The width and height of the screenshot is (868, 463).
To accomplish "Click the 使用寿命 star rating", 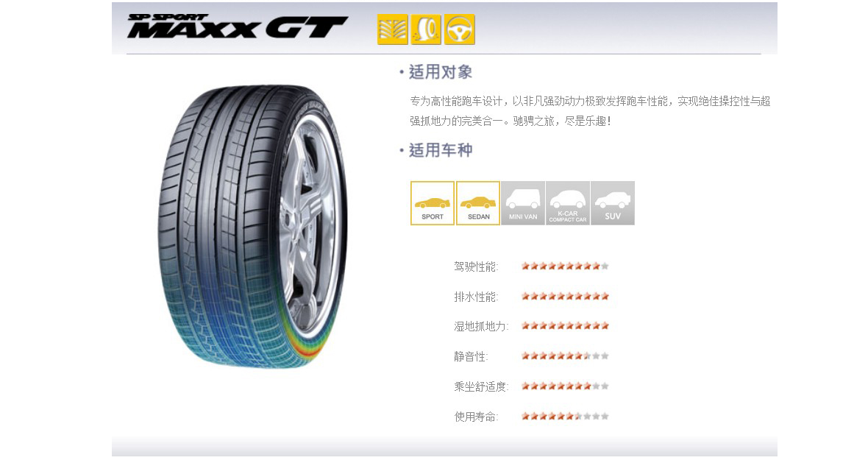I will pyautogui.click(x=565, y=416).
